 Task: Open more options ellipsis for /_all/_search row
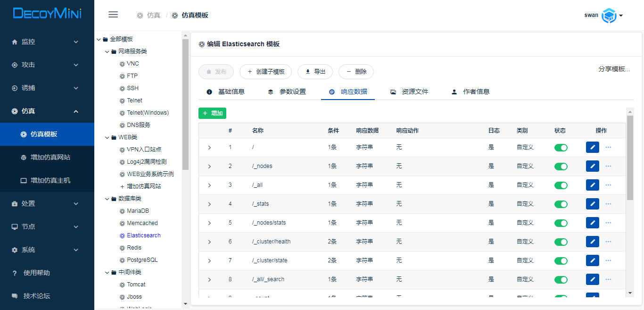point(608,279)
